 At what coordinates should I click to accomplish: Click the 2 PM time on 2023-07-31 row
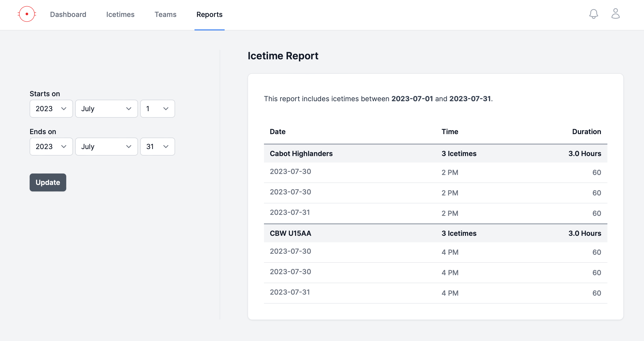pos(450,213)
